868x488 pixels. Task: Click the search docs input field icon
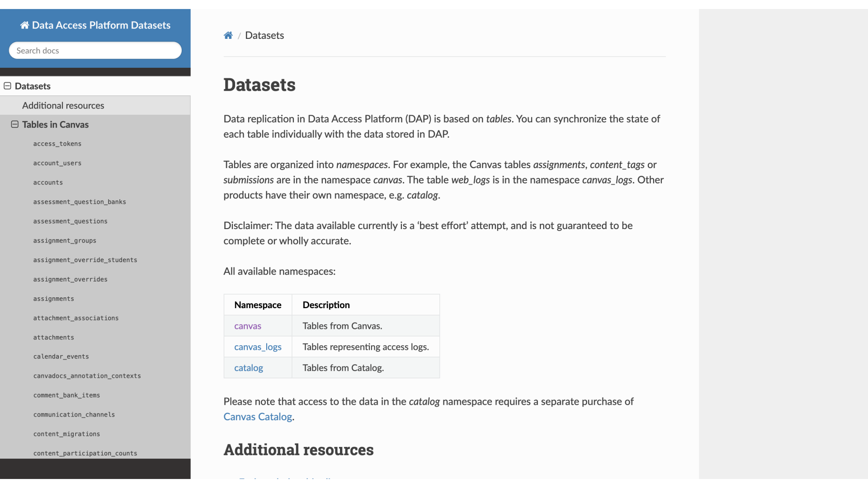95,50
